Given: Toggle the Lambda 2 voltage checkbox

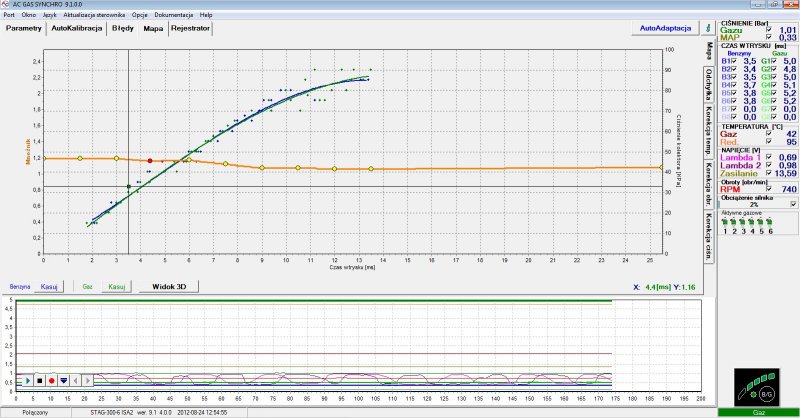Looking at the screenshot, I should pyautogui.click(x=769, y=165).
